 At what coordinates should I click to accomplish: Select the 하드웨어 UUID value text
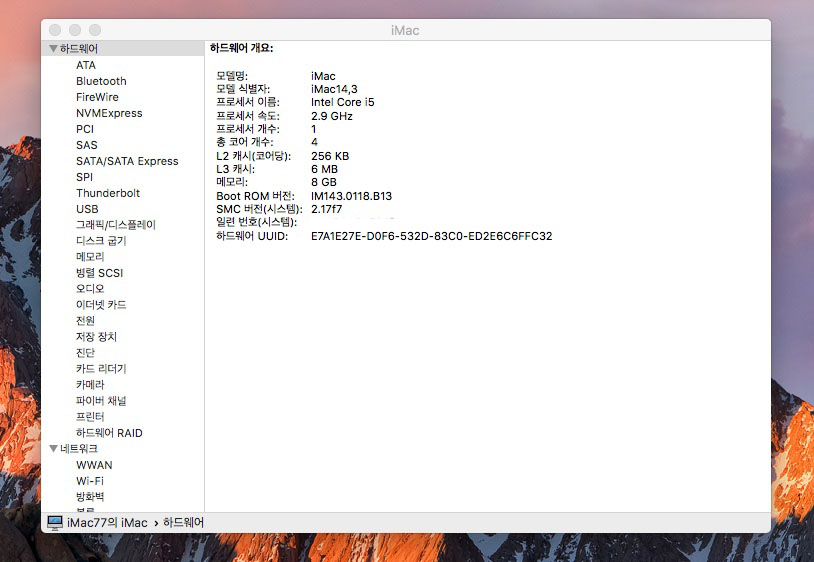coord(431,236)
